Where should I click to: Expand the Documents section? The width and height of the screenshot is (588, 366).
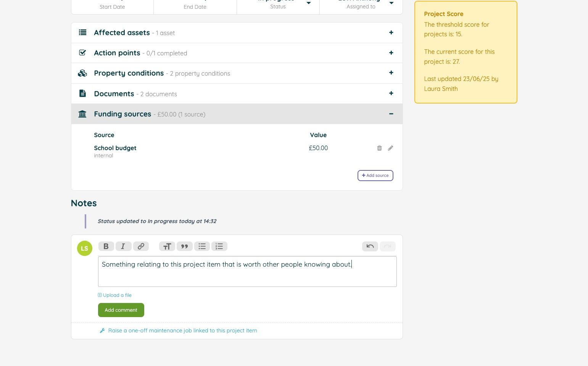tap(391, 93)
